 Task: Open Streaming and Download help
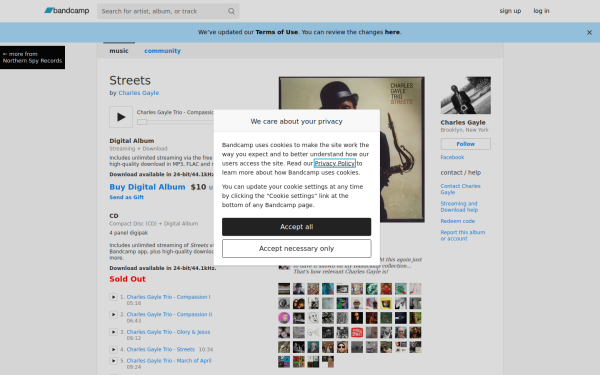click(x=459, y=207)
